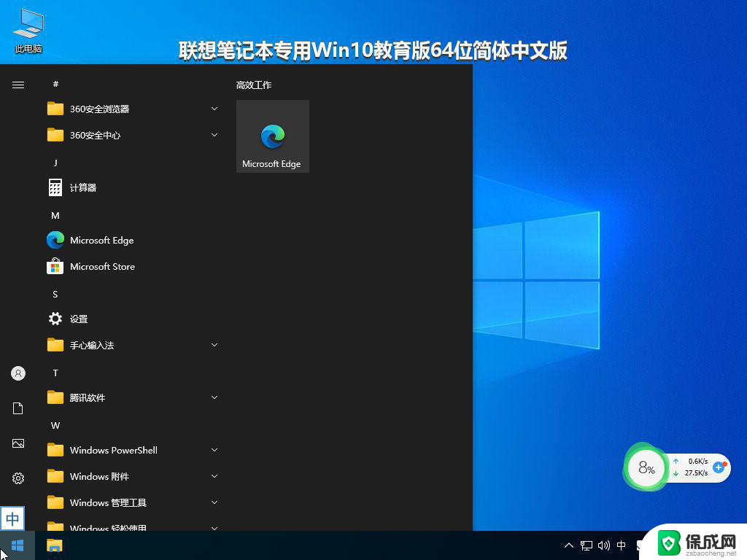Click the 中 input method floating indicator
747x560 pixels.
click(12, 518)
